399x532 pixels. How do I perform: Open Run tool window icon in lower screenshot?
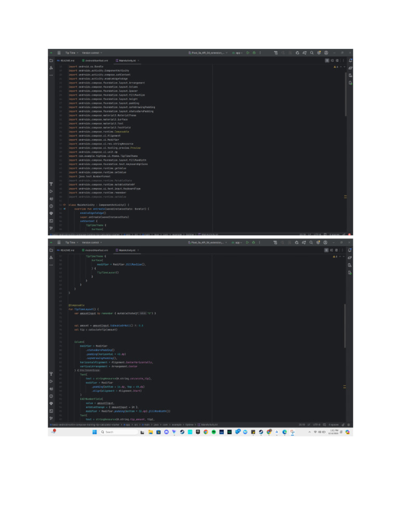click(x=51, y=381)
